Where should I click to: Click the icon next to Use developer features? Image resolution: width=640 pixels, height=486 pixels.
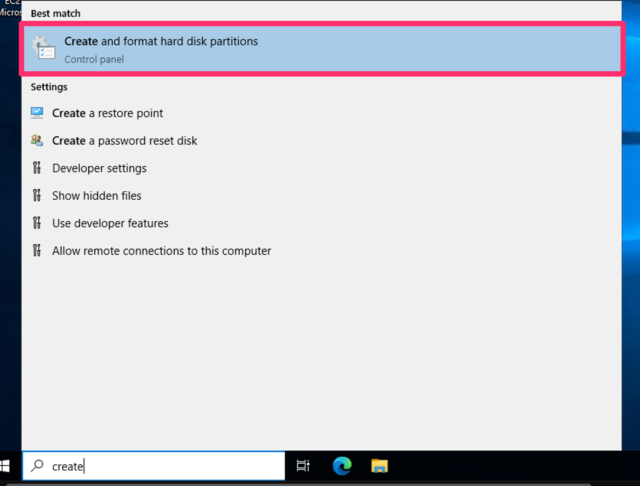[x=37, y=223]
